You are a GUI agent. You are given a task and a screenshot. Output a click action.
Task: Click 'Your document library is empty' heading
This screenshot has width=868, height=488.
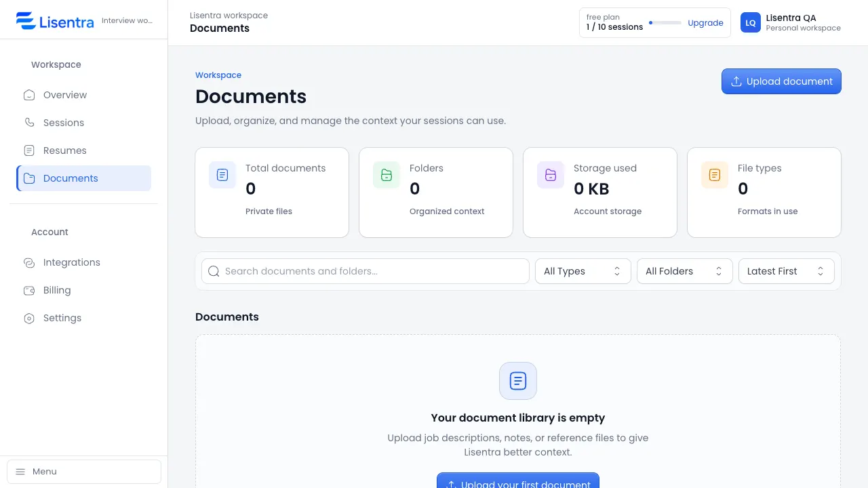point(518,418)
